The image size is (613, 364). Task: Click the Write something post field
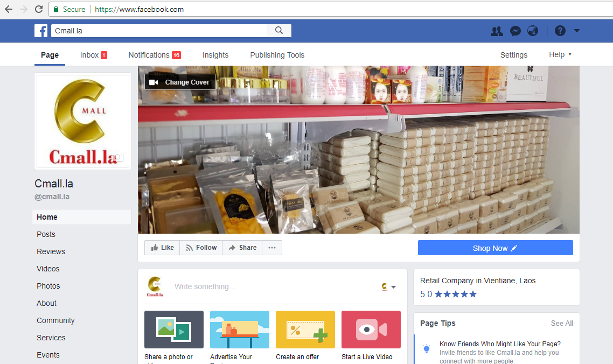coord(205,286)
